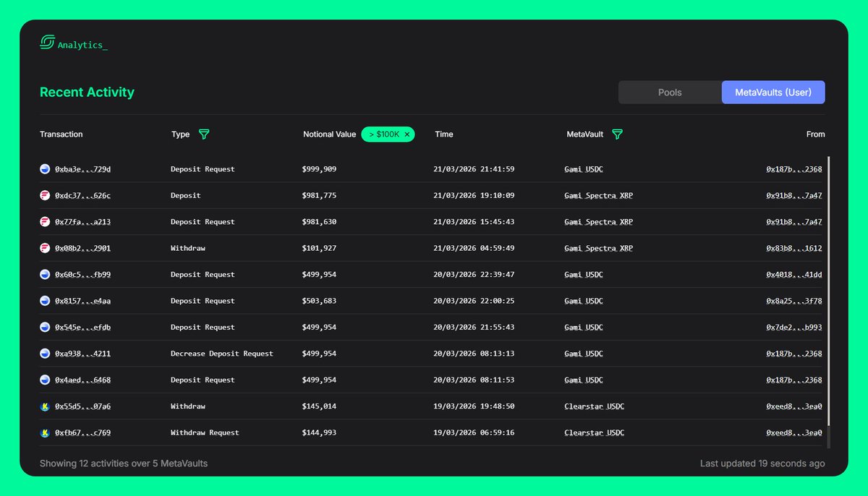Viewport: 868px width, 496px height.
Task: Click the Decrease Deposit Request type cell
Action: tap(222, 354)
